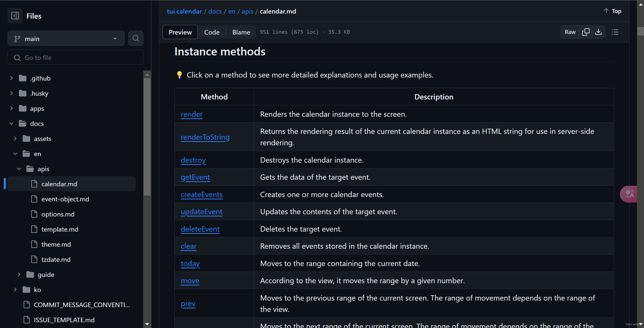Switch to the Code tab
This screenshot has width=644, height=328.
pyautogui.click(x=212, y=32)
